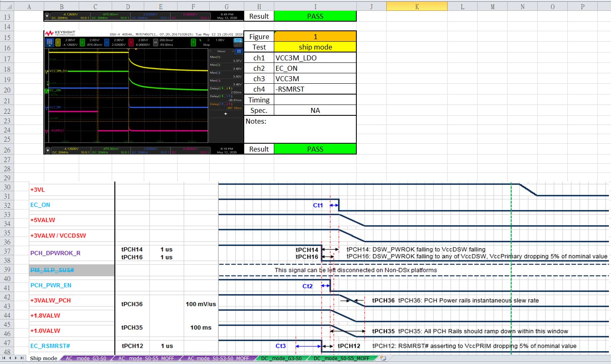Switch to DC_mode_G3-S0 sheet tab
The height and width of the screenshot is (364, 611).
click(x=281, y=358)
